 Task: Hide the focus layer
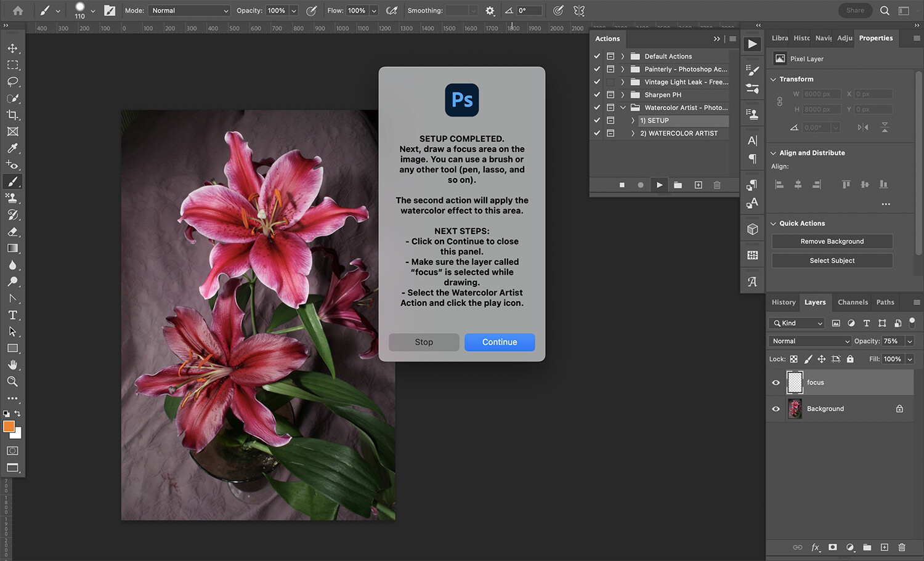pos(776,382)
